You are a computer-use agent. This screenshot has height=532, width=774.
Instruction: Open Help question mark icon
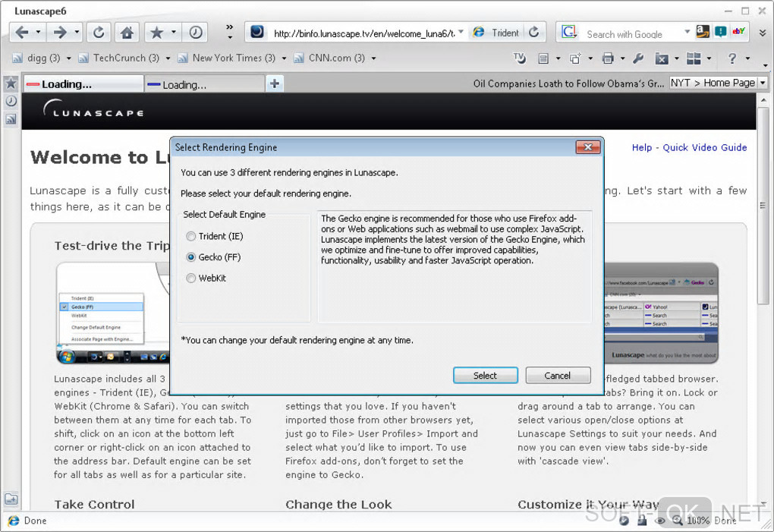[732, 58]
